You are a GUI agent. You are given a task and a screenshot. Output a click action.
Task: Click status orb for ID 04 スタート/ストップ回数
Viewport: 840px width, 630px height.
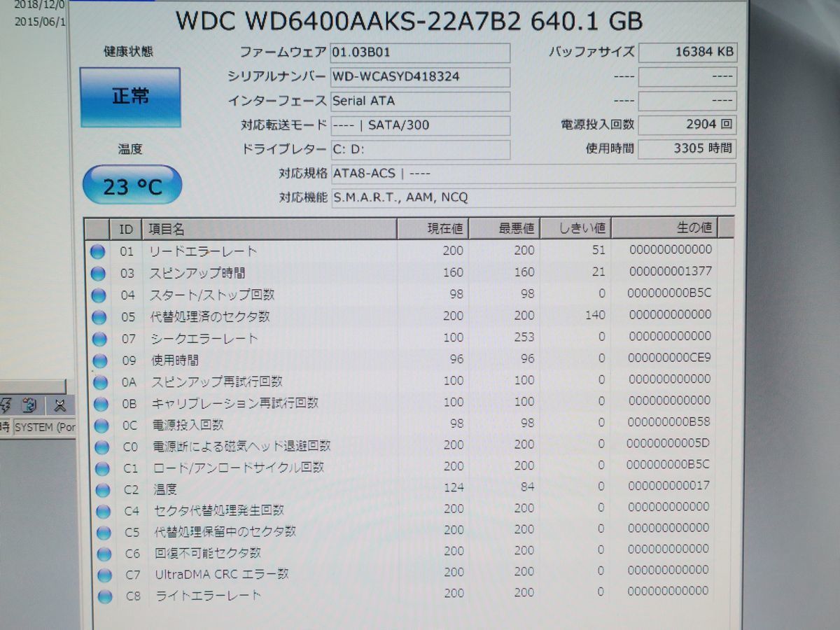tap(99, 295)
